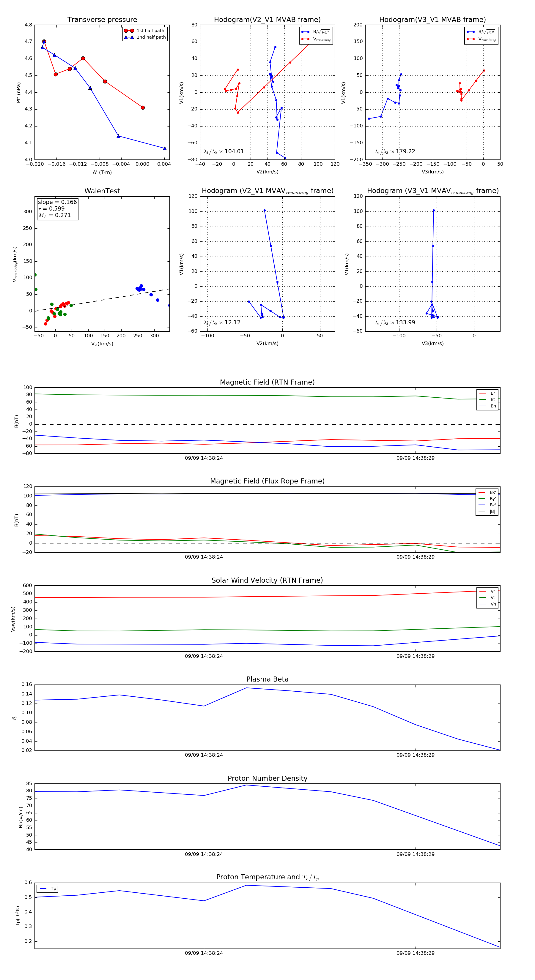Click the eigenvalue ratio text "179.22"

(405, 151)
